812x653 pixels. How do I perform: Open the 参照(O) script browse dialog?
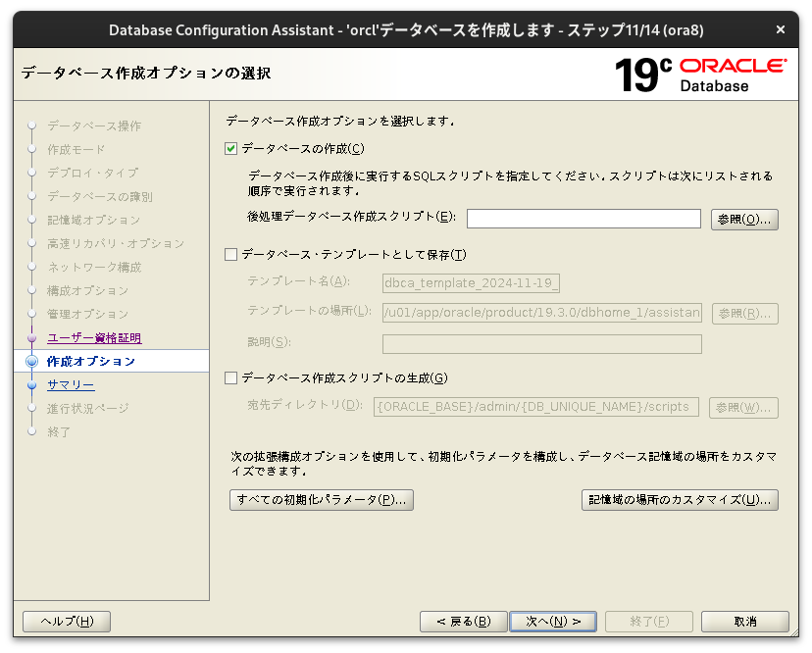[744, 219]
